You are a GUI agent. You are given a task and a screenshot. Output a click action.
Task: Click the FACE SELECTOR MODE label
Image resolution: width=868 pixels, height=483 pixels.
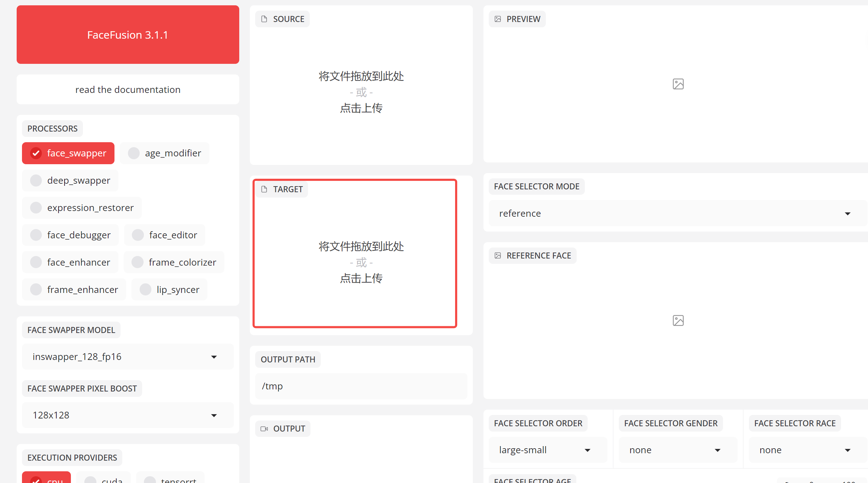point(537,187)
